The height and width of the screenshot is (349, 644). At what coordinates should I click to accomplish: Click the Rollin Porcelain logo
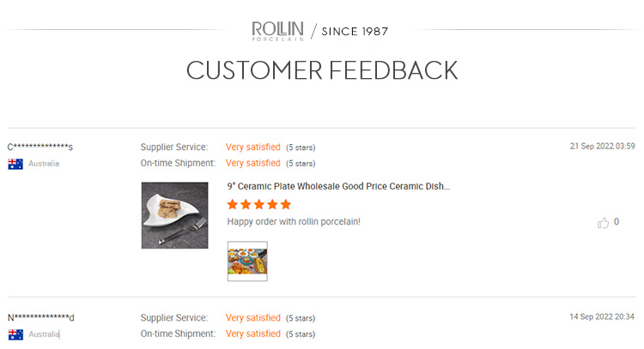[x=279, y=31]
